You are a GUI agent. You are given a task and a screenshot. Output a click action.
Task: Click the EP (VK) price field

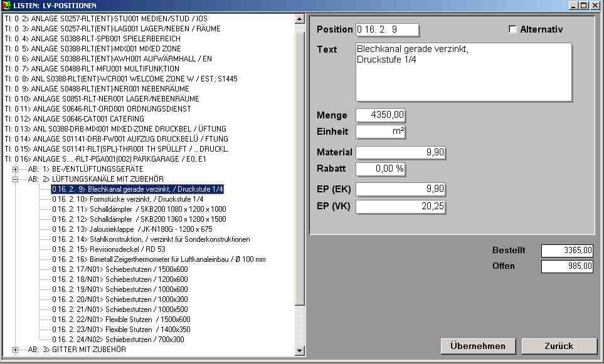(400, 207)
